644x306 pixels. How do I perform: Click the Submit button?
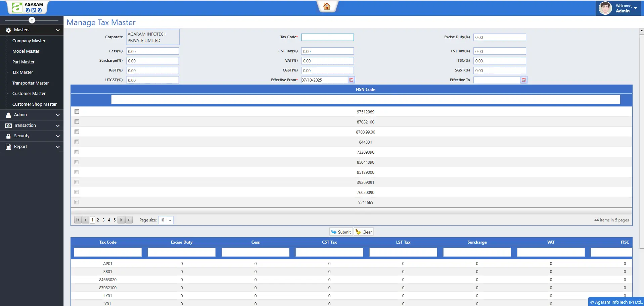click(x=341, y=232)
